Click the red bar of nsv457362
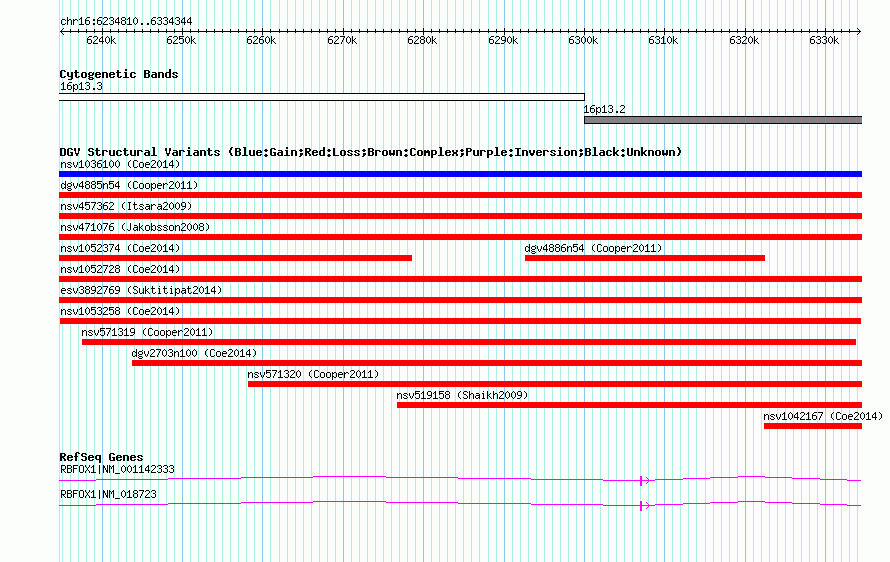 [460, 216]
